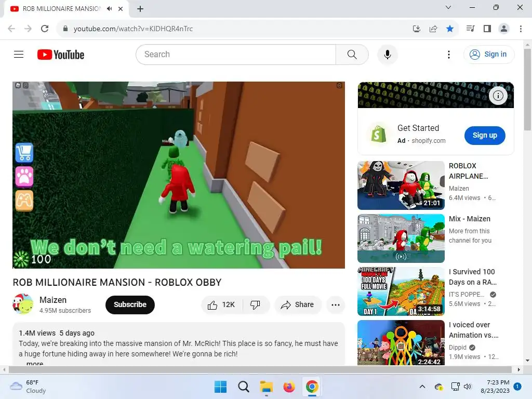This screenshot has width=532, height=399.
Task: Open Maizen channel avatar
Action: coord(23,304)
